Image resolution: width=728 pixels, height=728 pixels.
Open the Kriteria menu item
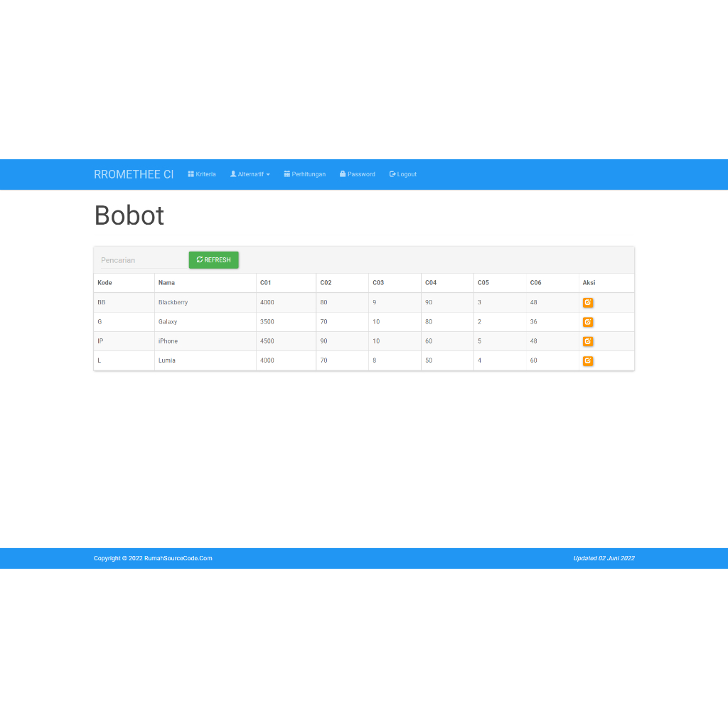202,174
